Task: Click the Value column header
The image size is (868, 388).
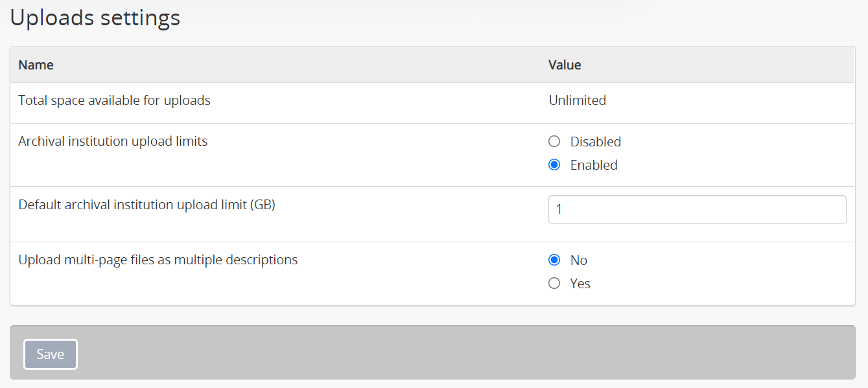Action: coord(565,65)
